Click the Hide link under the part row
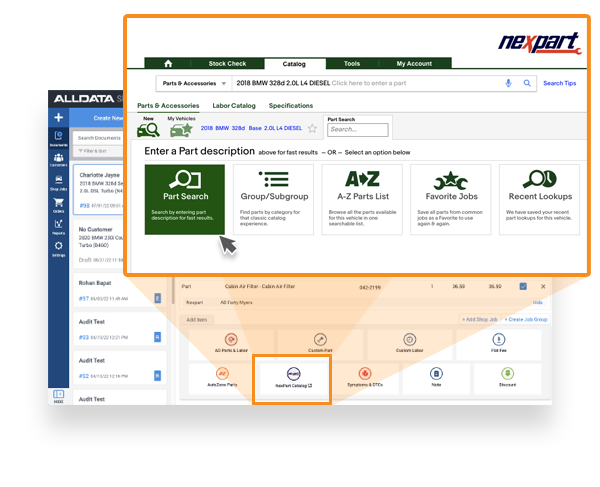The width and height of the screenshot is (600, 487). 538,302
